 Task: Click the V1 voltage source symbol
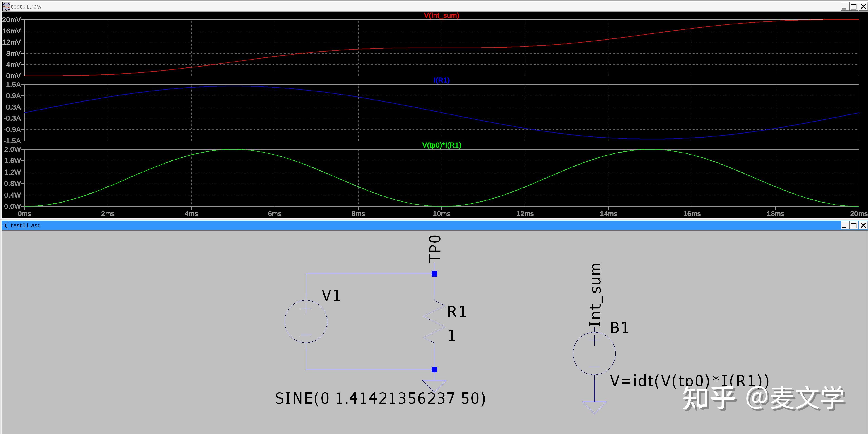[x=306, y=322]
